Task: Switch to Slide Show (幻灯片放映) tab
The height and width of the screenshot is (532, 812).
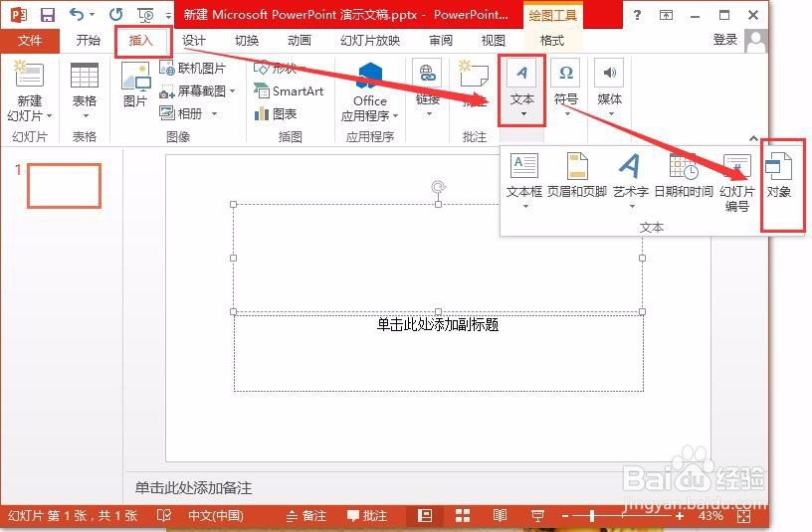Action: [x=370, y=41]
